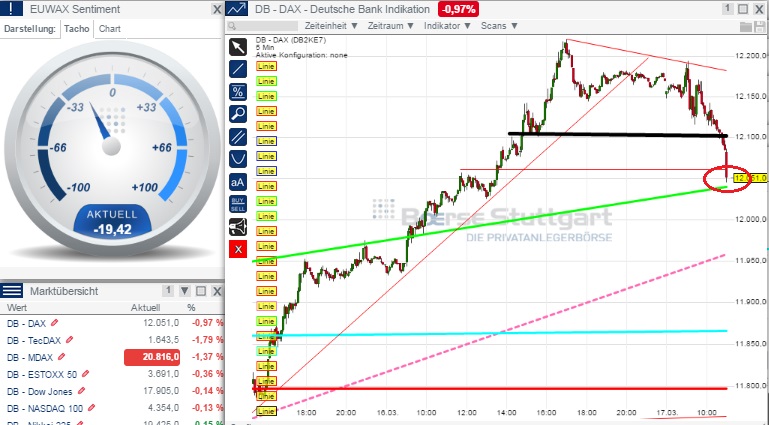769x425 pixels.
Task: Expand the Marktübersicht dropdown arrow
Action: click(185, 291)
